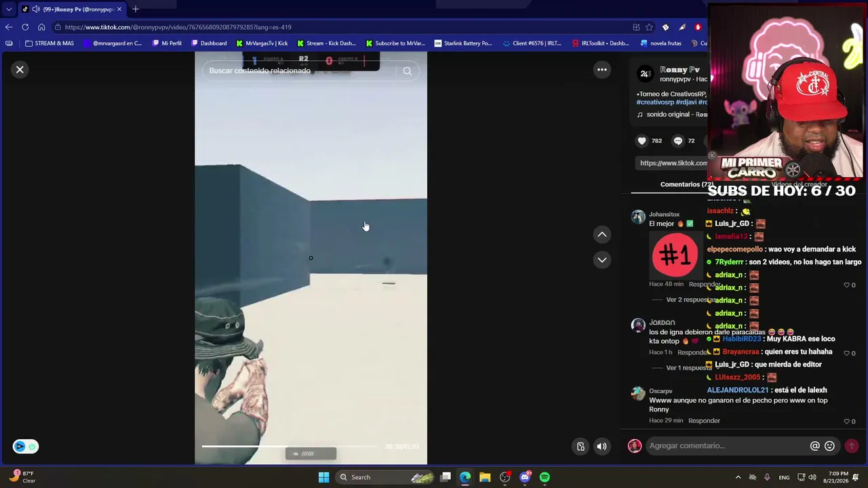Show hidden system tray icons chevron
Screen dimensions: 868x488
738,477
